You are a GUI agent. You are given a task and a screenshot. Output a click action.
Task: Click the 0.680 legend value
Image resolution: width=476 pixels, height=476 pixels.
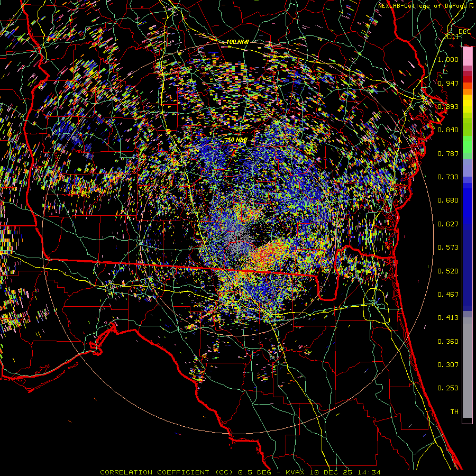448,200
